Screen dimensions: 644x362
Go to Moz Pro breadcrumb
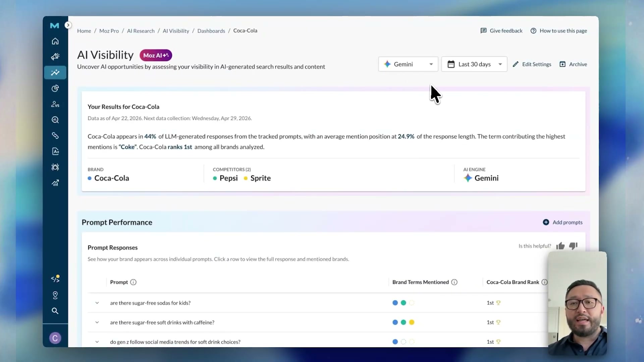[x=109, y=31]
